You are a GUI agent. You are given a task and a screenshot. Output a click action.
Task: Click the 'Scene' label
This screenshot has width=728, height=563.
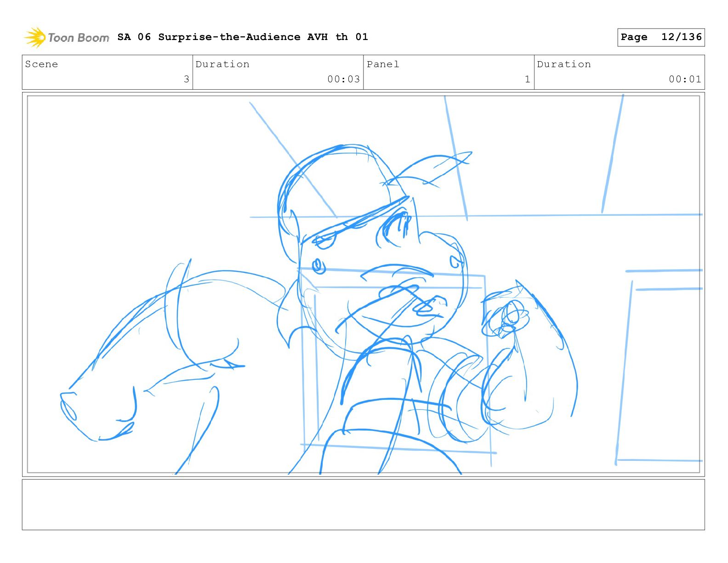pyautogui.click(x=41, y=64)
